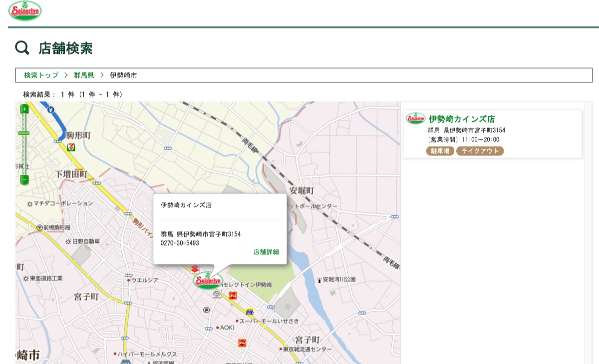The image size is (599, 364).
Task: Click the 店舗検索 page heading
Action: [x=65, y=48]
